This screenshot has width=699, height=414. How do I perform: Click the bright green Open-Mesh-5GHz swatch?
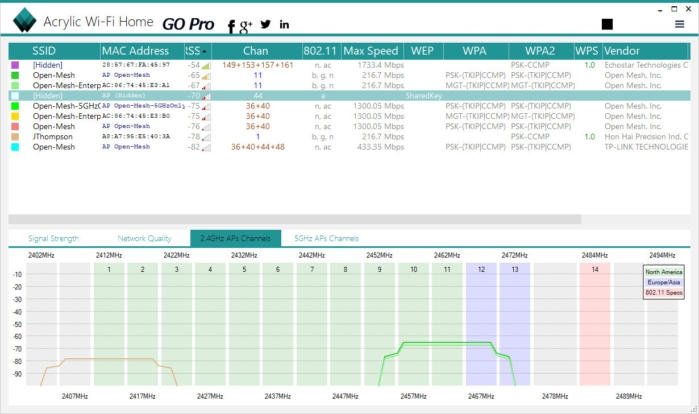[x=15, y=106]
